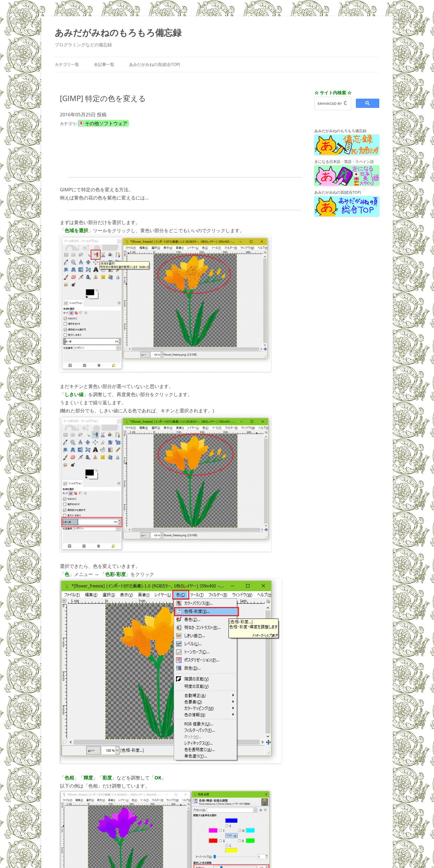The image size is (434, 868).
Task: Select the Clone stamp tool in second GIMP screenshot
Action: tap(95, 457)
